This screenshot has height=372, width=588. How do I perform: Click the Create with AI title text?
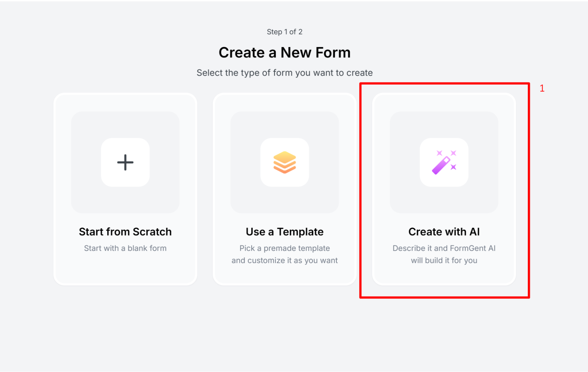pos(444,231)
